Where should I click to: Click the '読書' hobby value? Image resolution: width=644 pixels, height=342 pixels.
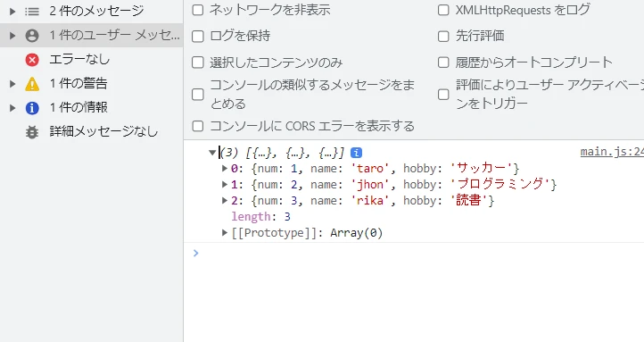click(469, 200)
